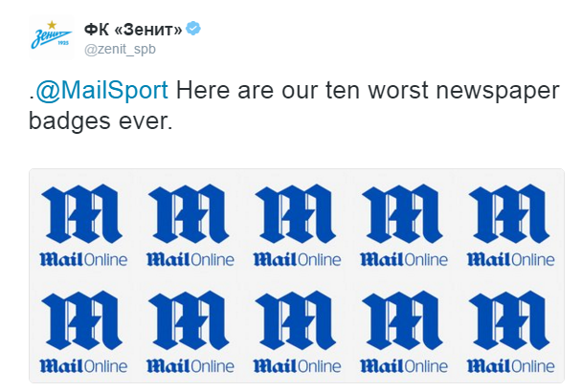Click the first M logo in top row

click(x=82, y=215)
